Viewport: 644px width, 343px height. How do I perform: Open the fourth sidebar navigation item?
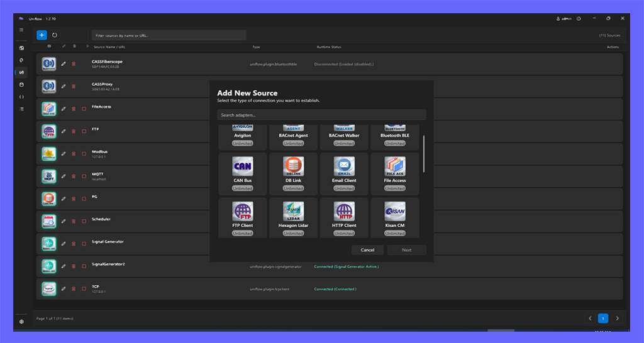pos(21,85)
